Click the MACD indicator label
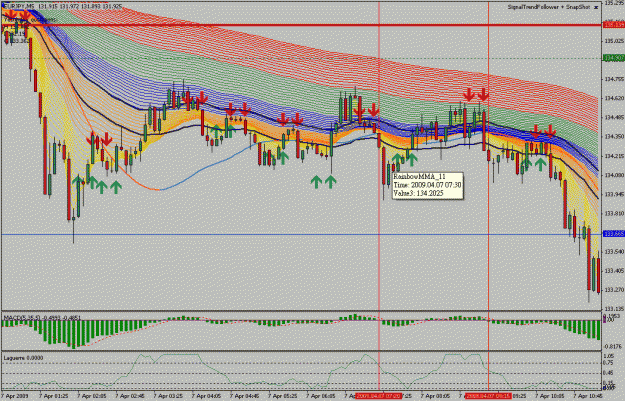Image resolution: width=625 pixels, height=401 pixels. [x=42, y=318]
